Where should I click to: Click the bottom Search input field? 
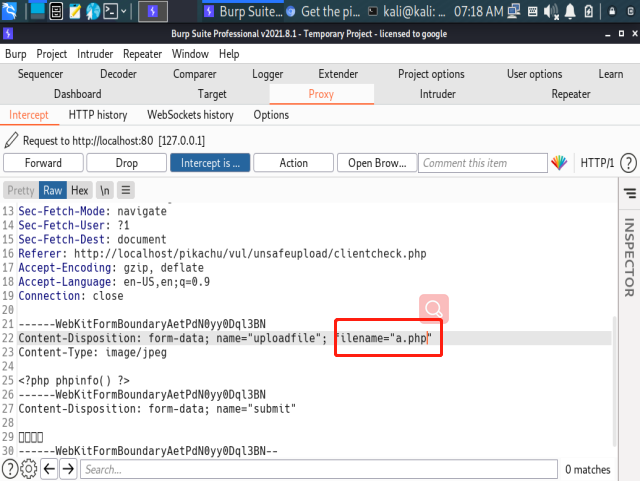319,469
